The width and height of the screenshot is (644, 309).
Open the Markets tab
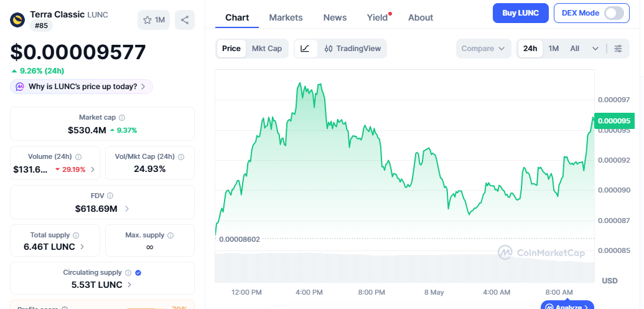(286, 17)
